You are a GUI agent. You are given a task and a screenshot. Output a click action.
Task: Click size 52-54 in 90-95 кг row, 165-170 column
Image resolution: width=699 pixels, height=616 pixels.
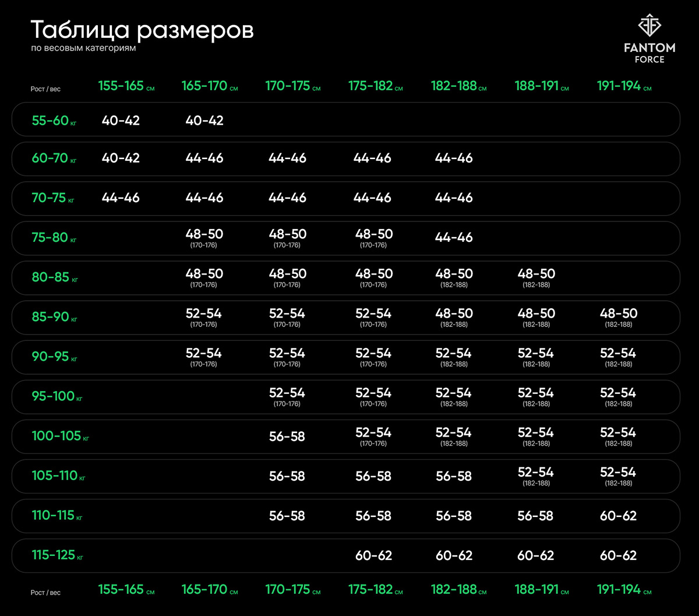tap(204, 354)
